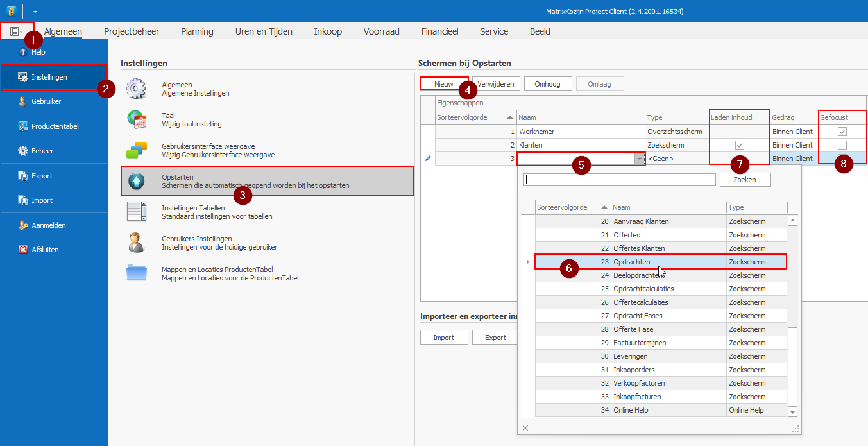The width and height of the screenshot is (868, 446).
Task: Select Offertes Klanten in the list
Action: click(x=661, y=248)
